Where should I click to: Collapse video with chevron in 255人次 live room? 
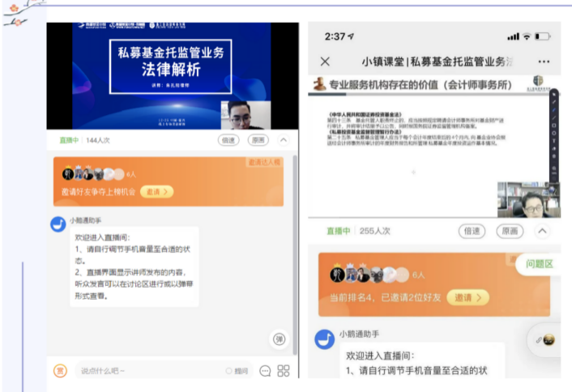[543, 231]
